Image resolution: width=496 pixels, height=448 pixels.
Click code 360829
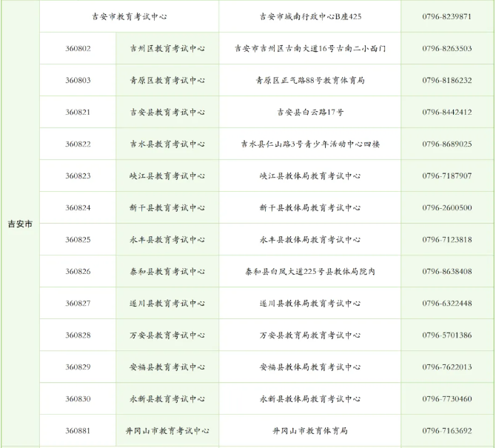[x=78, y=367]
